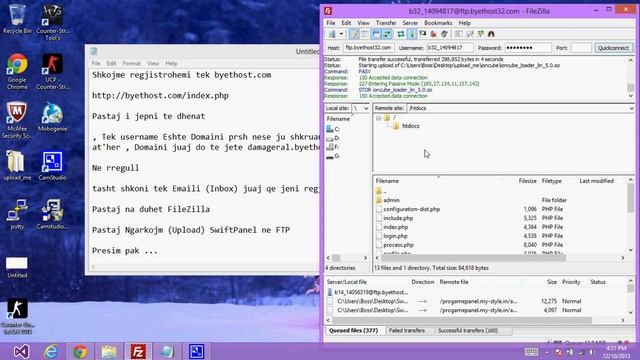
Task: Click the message log vertical scrollbar
Action: 631,78
